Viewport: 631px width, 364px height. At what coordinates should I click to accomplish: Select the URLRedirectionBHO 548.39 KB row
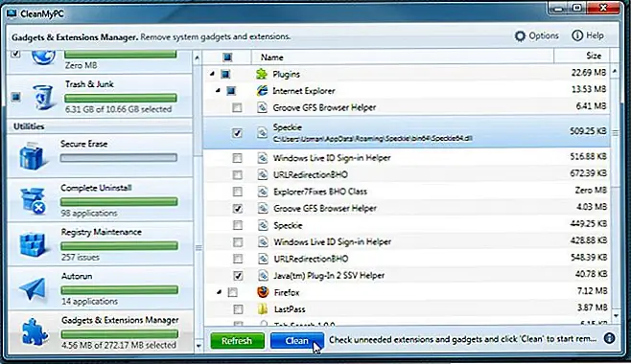click(407, 259)
